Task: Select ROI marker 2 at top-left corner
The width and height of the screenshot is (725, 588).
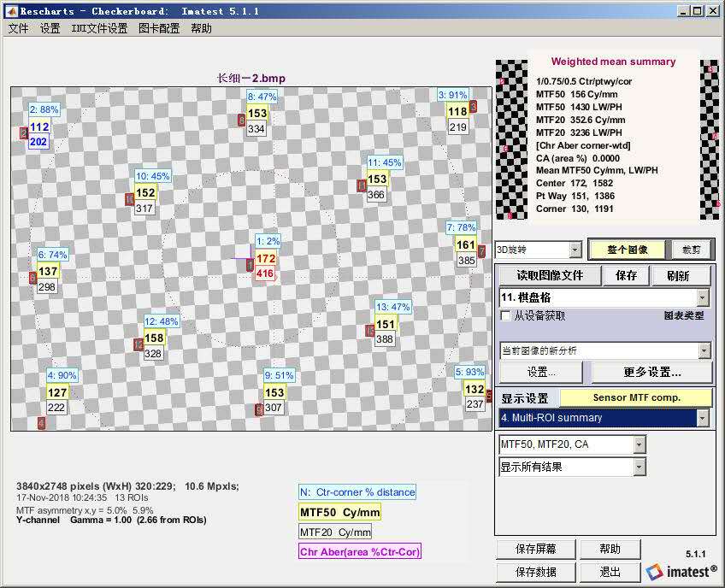Action: 24,133
